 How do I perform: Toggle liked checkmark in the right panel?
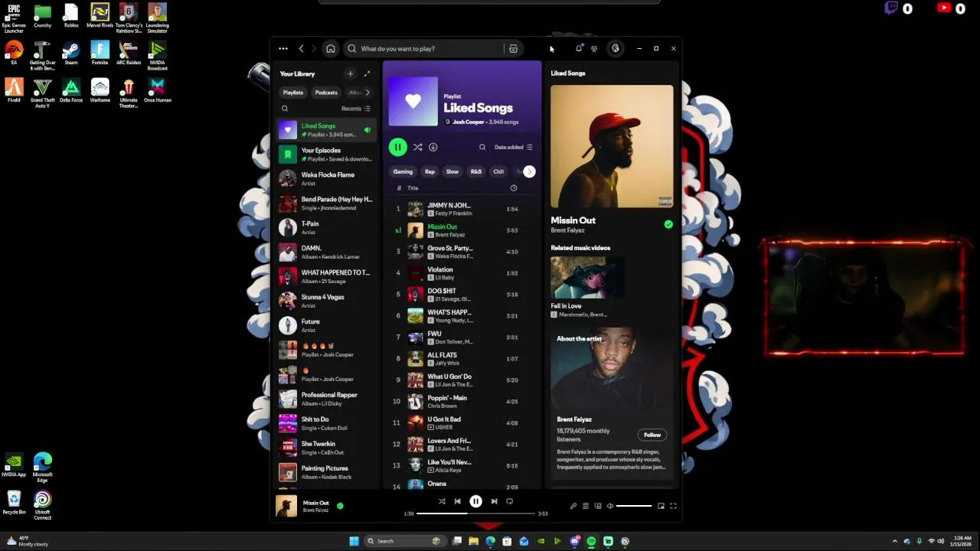pos(668,224)
